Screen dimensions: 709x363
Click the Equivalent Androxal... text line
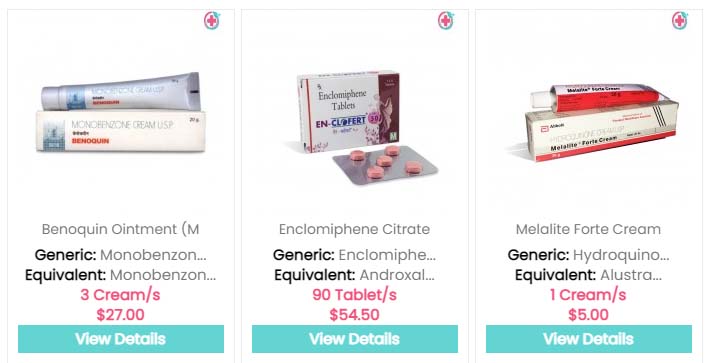[x=354, y=275]
